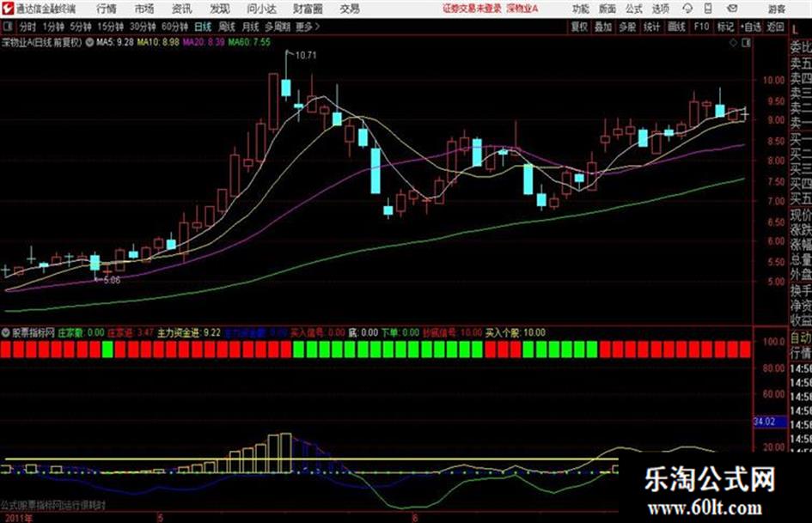Click the 2011年 date axis label
812x523 pixels.
point(18,518)
